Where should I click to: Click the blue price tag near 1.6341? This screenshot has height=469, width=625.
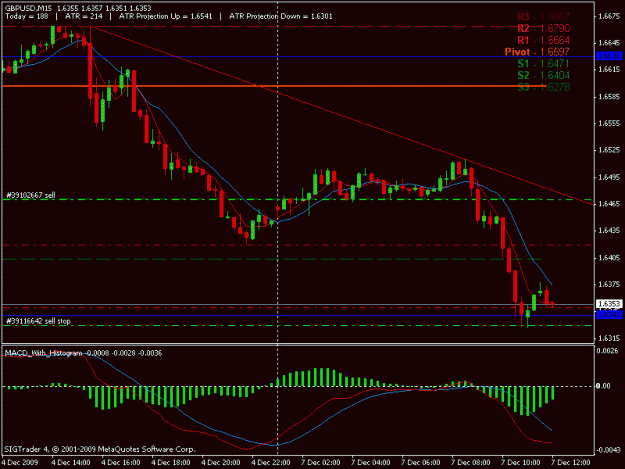pos(609,315)
